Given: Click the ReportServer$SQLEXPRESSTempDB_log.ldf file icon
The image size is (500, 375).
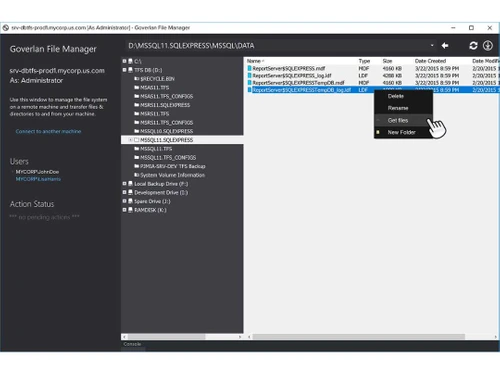Looking at the screenshot, I should tap(249, 90).
